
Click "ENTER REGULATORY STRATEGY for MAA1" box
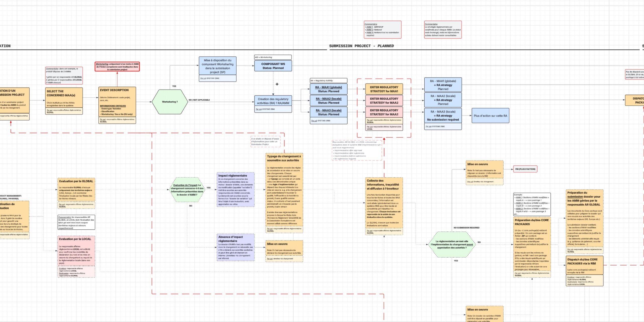(x=384, y=89)
